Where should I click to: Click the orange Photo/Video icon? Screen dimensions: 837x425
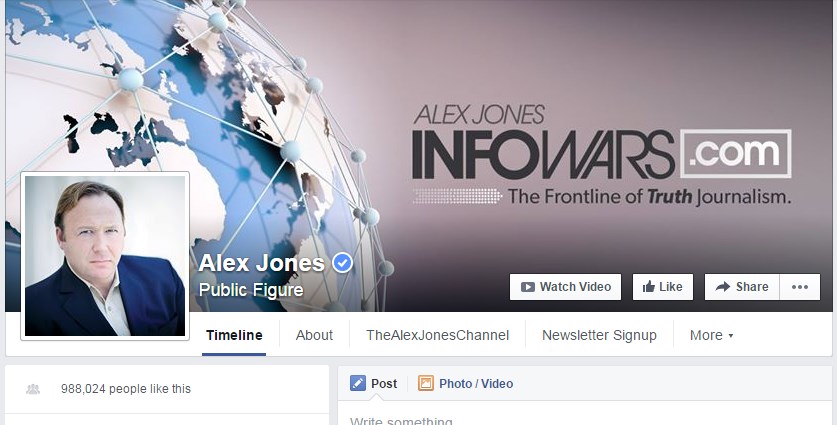click(425, 383)
